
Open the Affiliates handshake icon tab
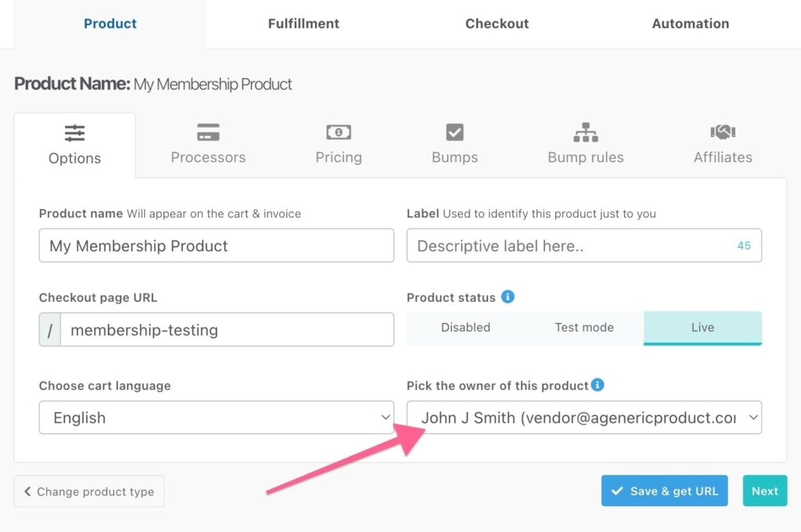tap(723, 145)
